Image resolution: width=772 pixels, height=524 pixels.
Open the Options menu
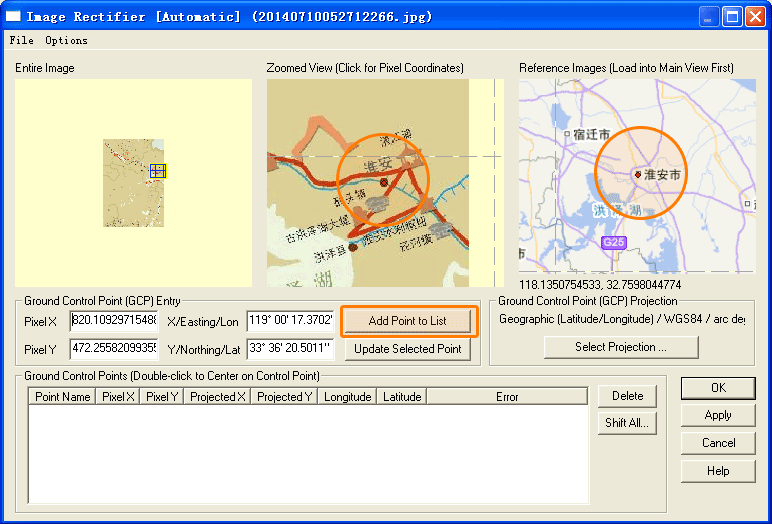66,40
